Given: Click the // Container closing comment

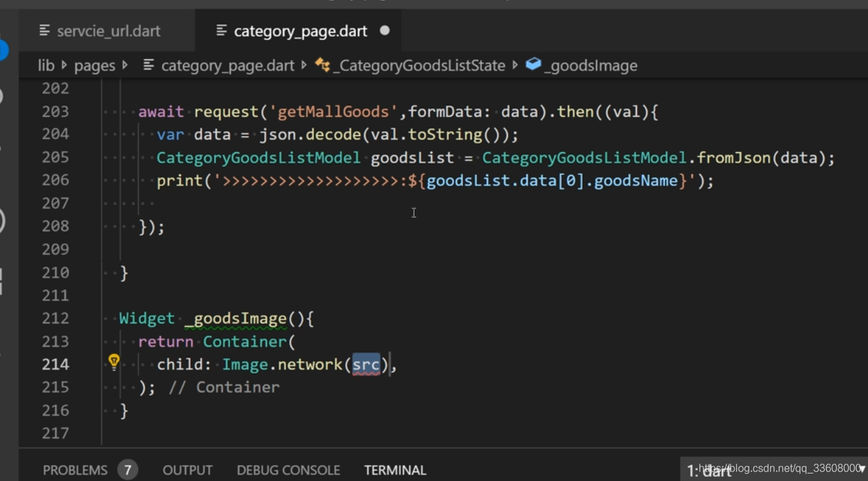Looking at the screenshot, I should point(224,388).
